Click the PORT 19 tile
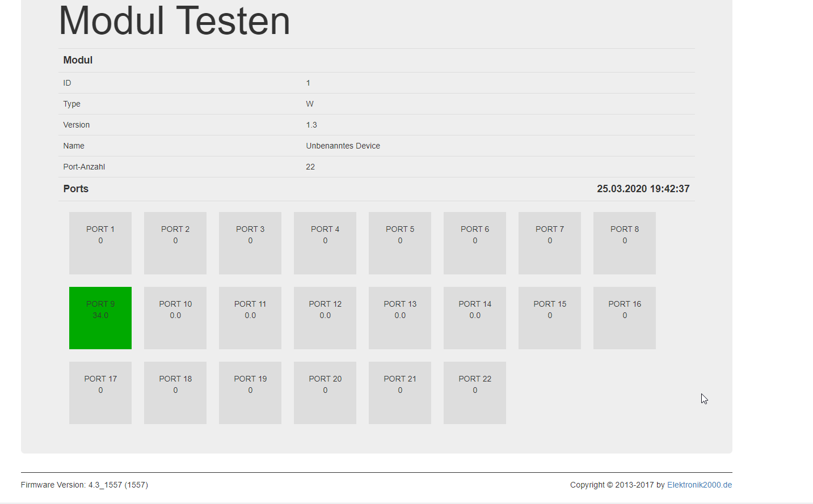Viewport: 813px width, 504px height. coord(250,393)
